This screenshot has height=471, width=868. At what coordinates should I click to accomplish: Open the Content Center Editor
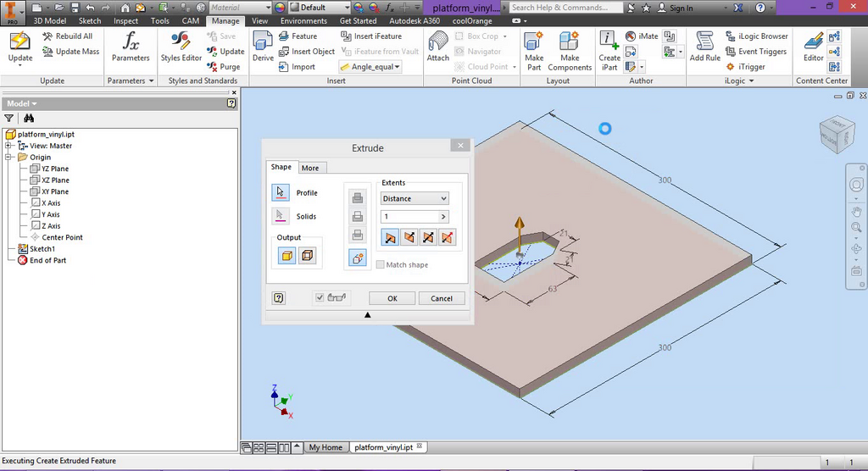coord(813,47)
